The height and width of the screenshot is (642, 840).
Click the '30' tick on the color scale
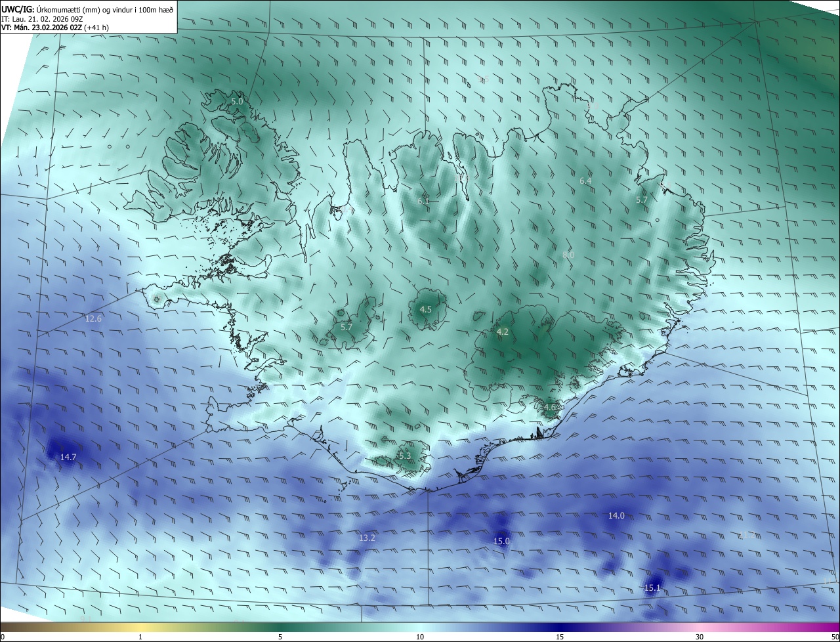pos(700,637)
